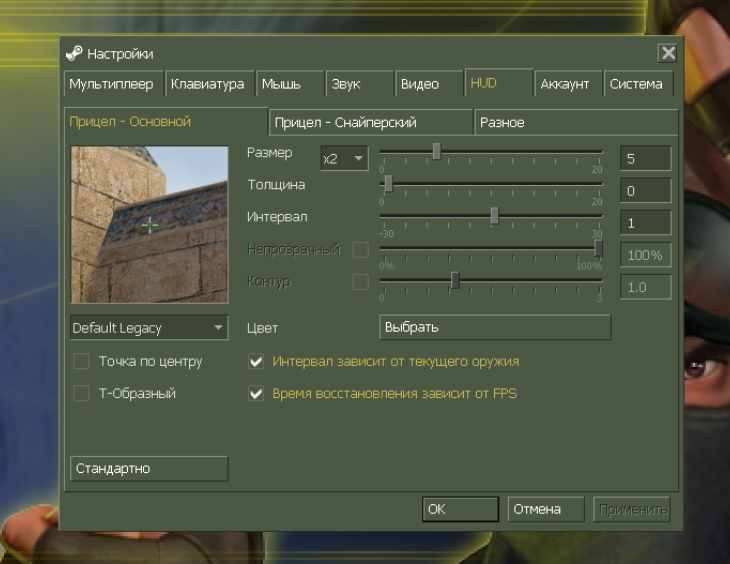Click the Непрозрачный opacity slider handle
The image size is (730, 564).
(x=599, y=248)
